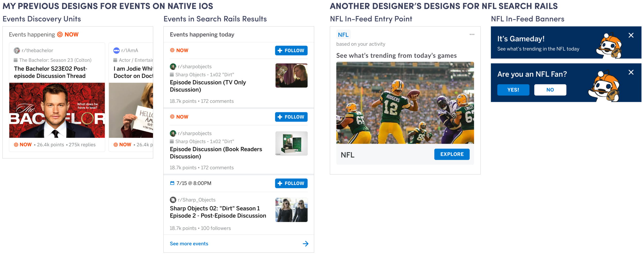Close the It's Gameday banner
The image size is (644, 255).
pyautogui.click(x=631, y=35)
